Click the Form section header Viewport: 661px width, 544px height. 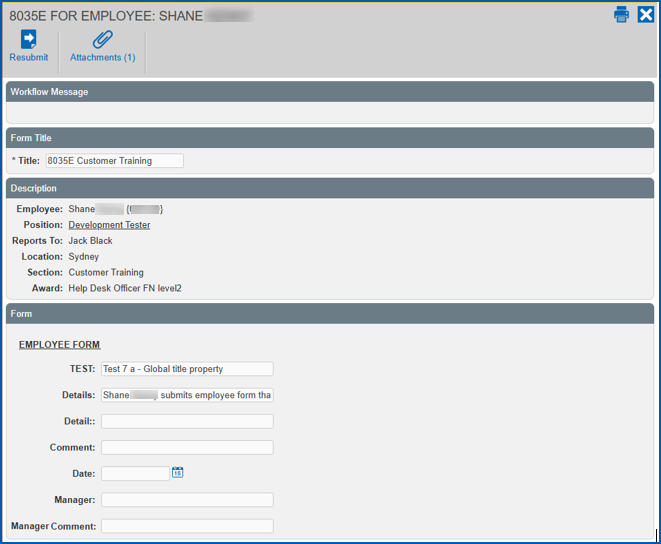pos(330,314)
